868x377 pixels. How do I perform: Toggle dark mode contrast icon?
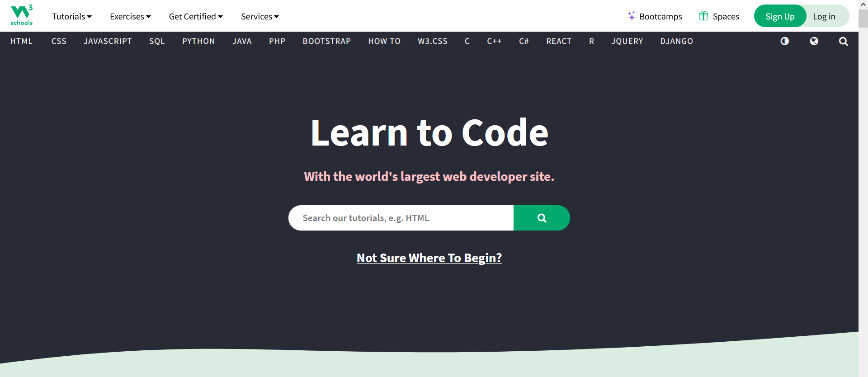pyautogui.click(x=785, y=41)
